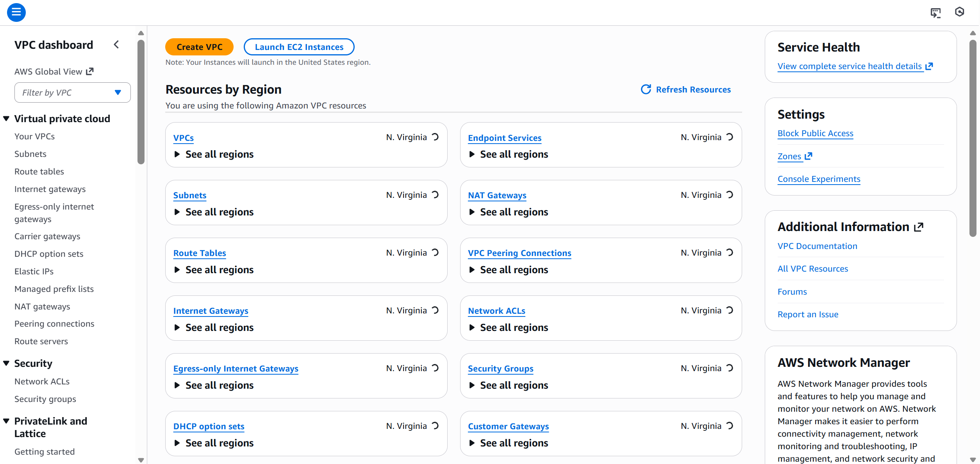The width and height of the screenshot is (980, 464).
Task: Visit the Forums link
Action: [792, 292]
